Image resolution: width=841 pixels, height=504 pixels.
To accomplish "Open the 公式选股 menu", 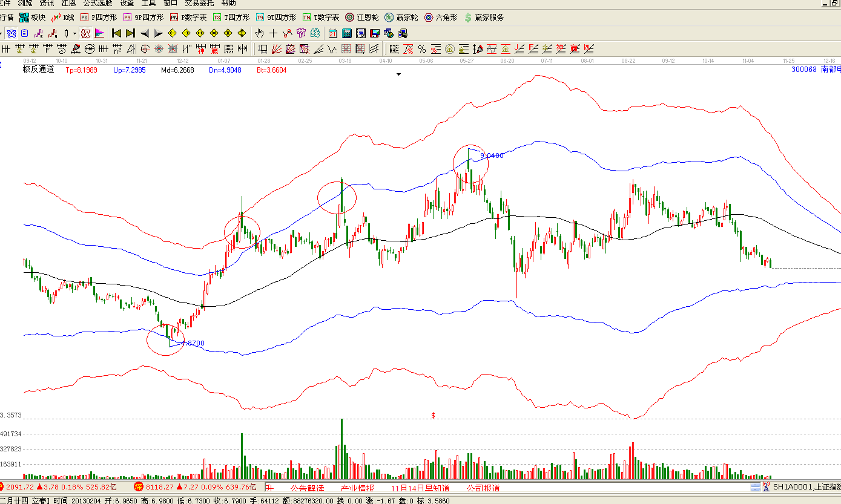I will coord(97,3).
